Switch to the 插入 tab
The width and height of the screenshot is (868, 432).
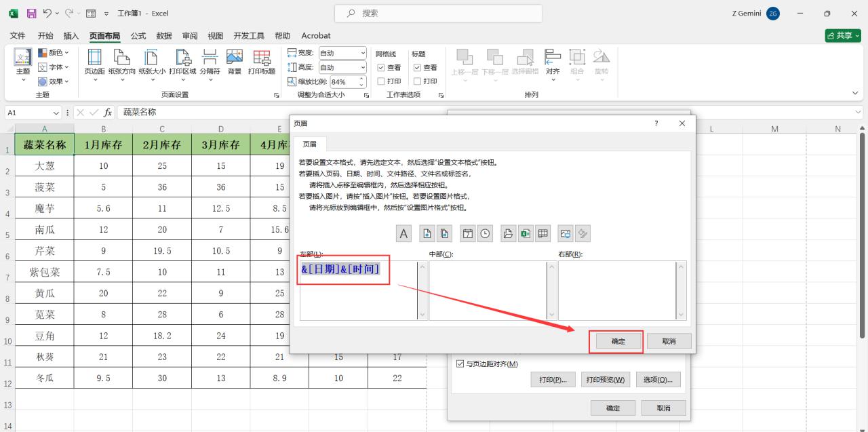coord(71,36)
